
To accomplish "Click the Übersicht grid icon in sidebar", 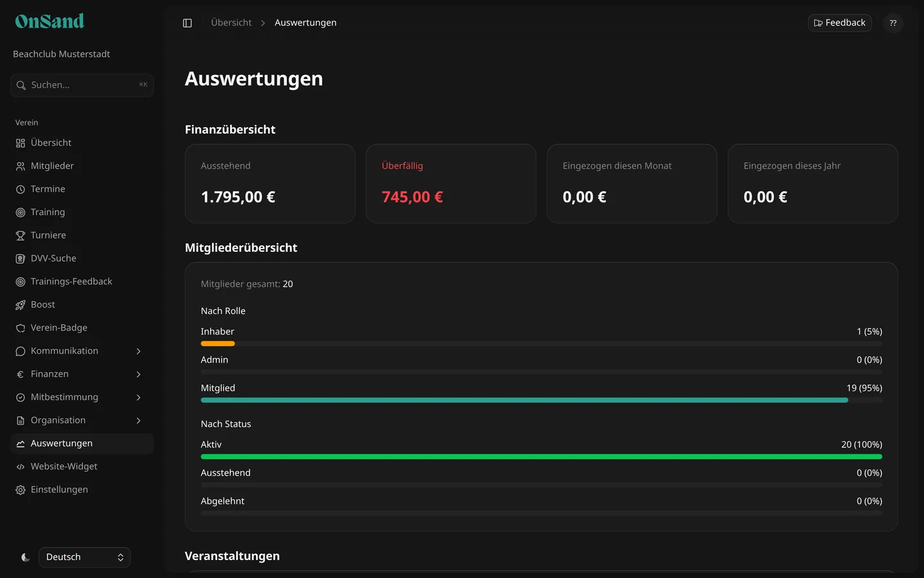I will (21, 143).
